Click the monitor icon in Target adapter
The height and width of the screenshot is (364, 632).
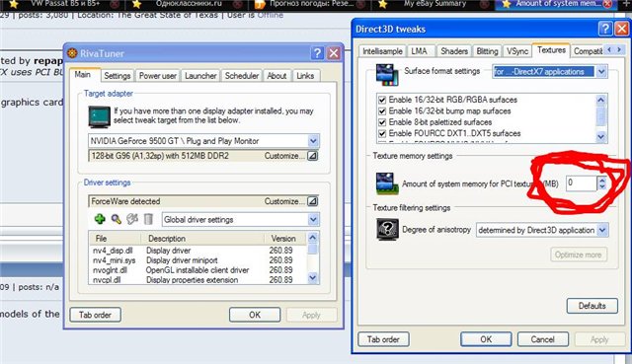[x=99, y=116]
